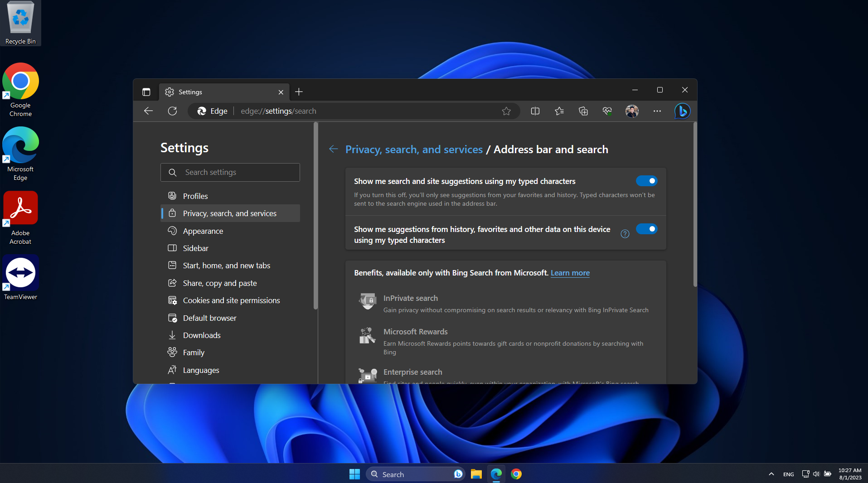Open the Favorites list icon
This screenshot has height=483, width=868.
tap(559, 111)
